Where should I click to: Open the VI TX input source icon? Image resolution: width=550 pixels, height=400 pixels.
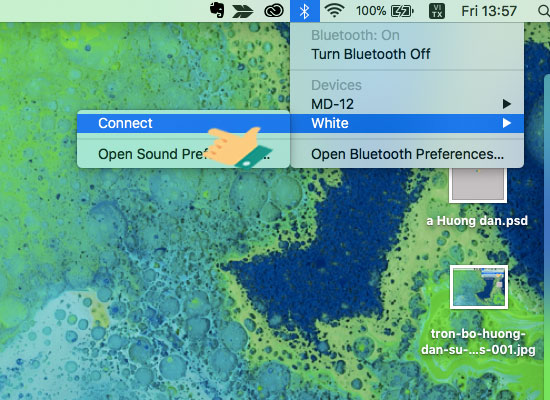(x=437, y=11)
